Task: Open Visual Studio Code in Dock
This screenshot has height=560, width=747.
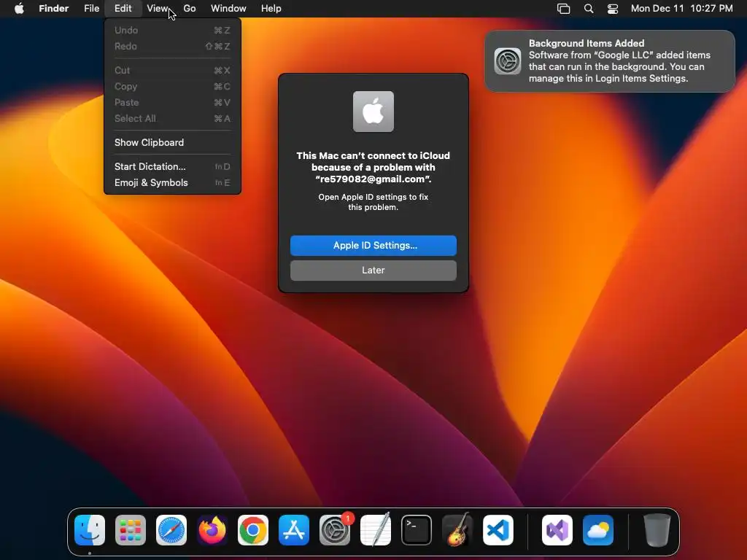Action: [498, 530]
